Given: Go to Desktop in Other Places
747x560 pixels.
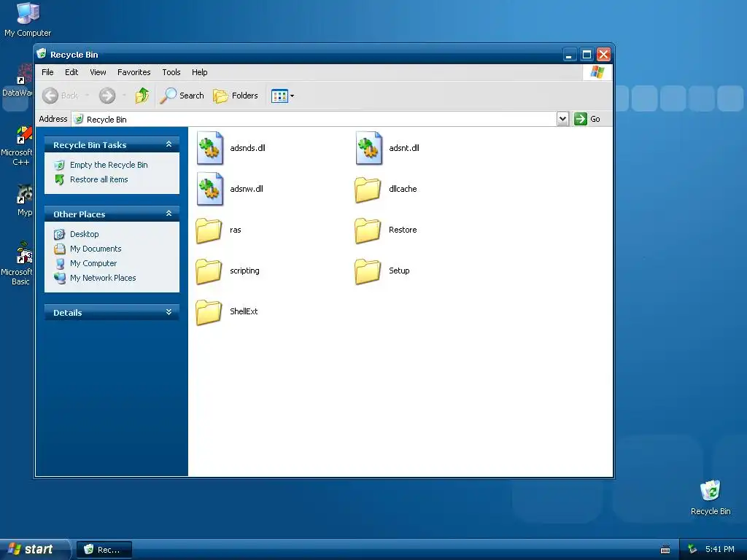Looking at the screenshot, I should point(85,234).
